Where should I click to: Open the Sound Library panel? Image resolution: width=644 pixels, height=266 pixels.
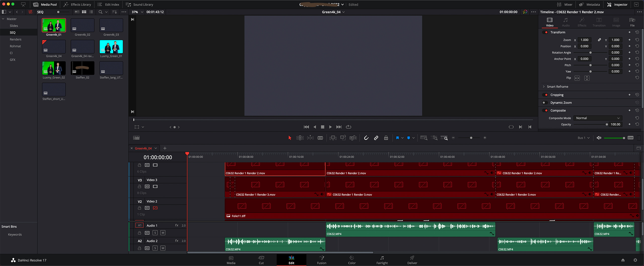click(139, 5)
